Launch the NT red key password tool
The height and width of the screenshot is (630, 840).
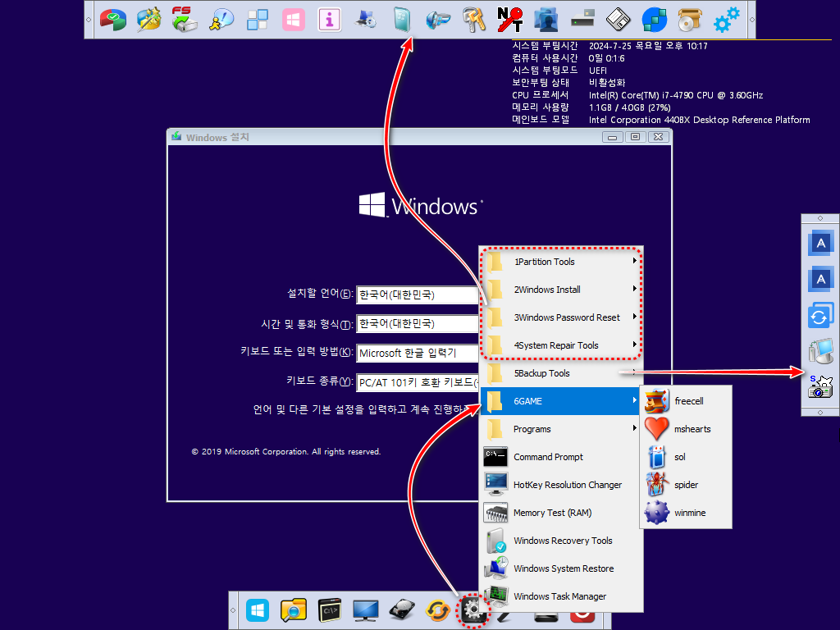pos(510,20)
